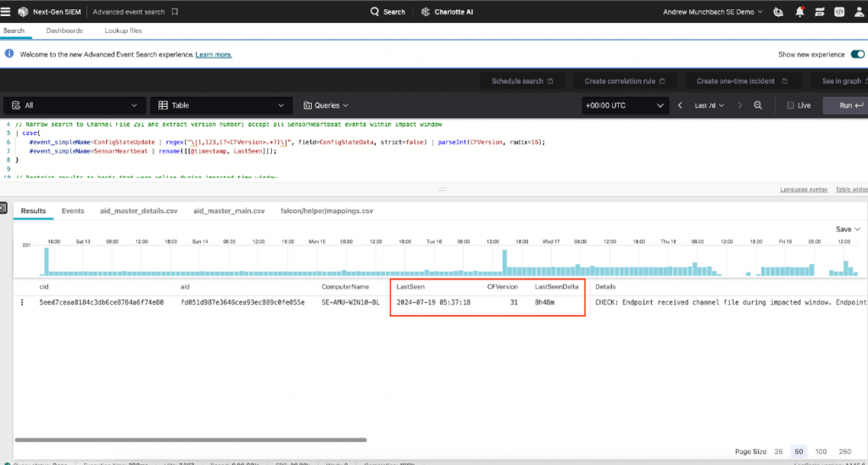Click the horizontal scrollbar under results table
Viewport: 868px width, 465px height.
point(191,440)
